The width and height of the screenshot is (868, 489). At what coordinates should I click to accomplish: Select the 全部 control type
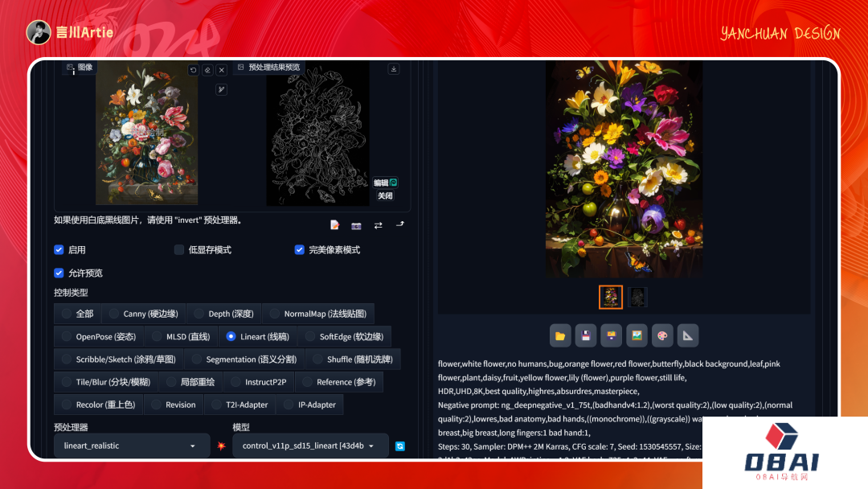click(x=78, y=314)
